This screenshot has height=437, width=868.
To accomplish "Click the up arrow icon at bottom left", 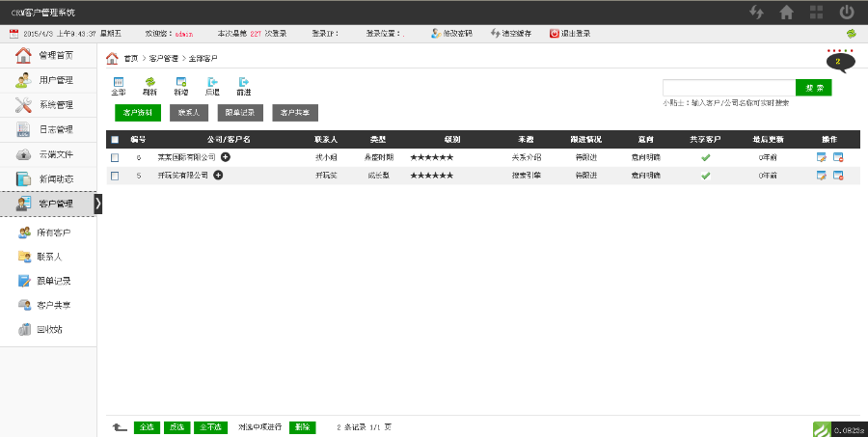I will click(120, 427).
